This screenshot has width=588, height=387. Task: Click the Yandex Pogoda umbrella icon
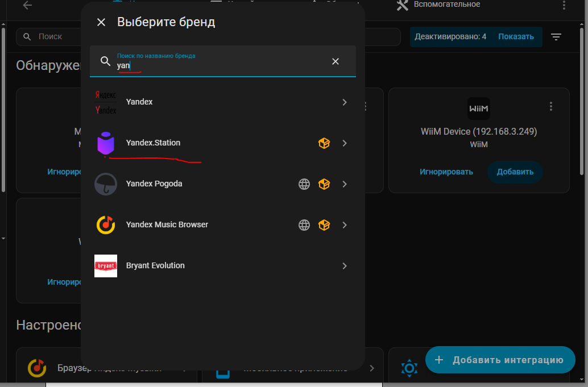[x=106, y=184]
